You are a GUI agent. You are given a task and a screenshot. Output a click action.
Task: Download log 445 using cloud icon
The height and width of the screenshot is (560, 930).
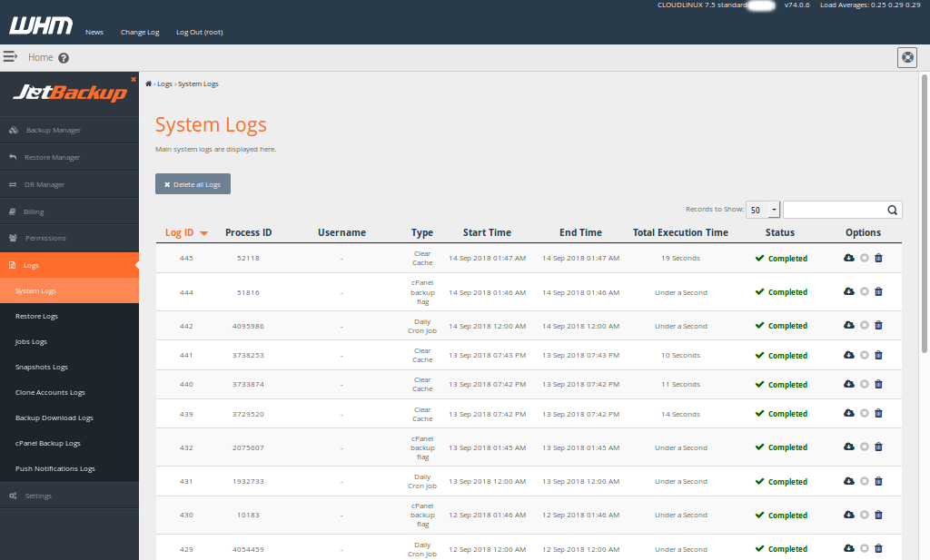tap(849, 258)
